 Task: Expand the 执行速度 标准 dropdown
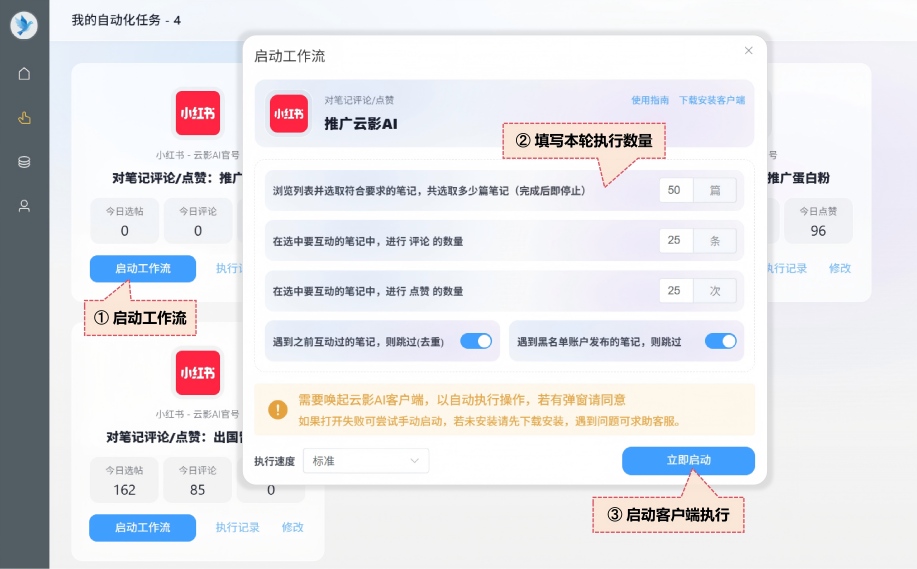(366, 461)
